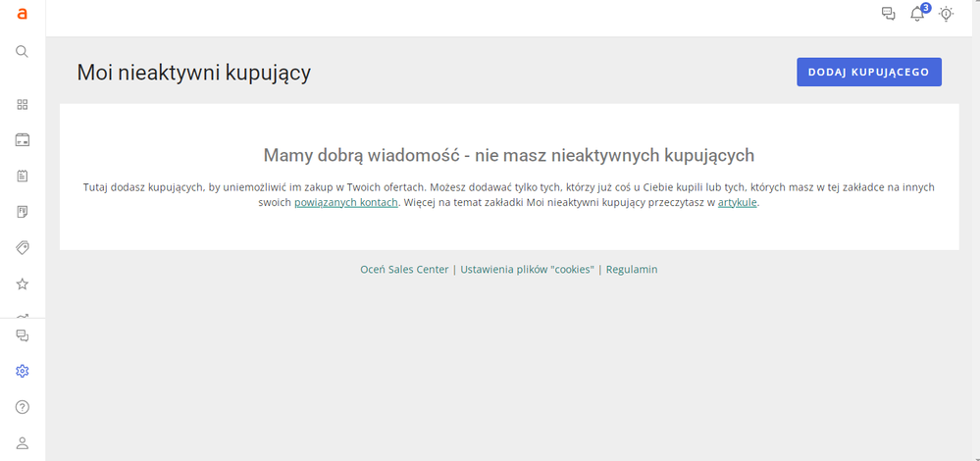Open the star ratings icon
980x461 pixels.
[22, 284]
